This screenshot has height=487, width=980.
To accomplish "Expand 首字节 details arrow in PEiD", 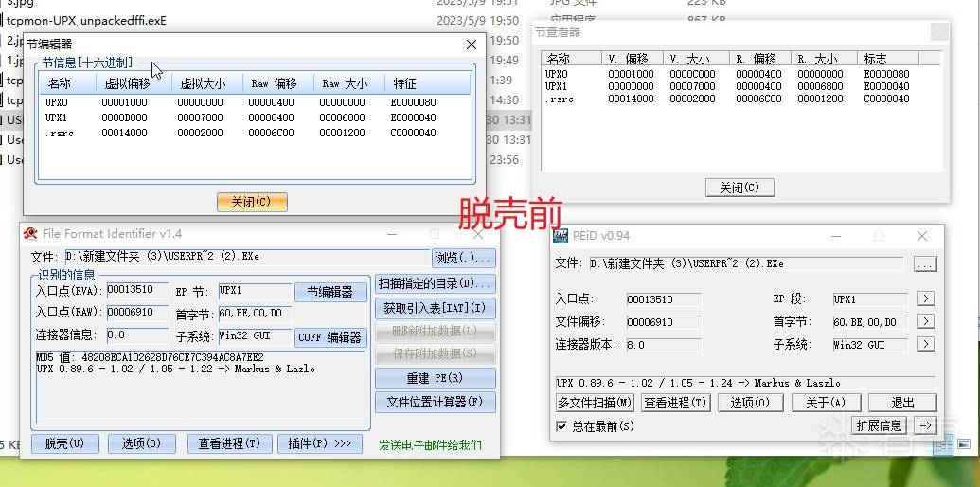I will (925, 322).
